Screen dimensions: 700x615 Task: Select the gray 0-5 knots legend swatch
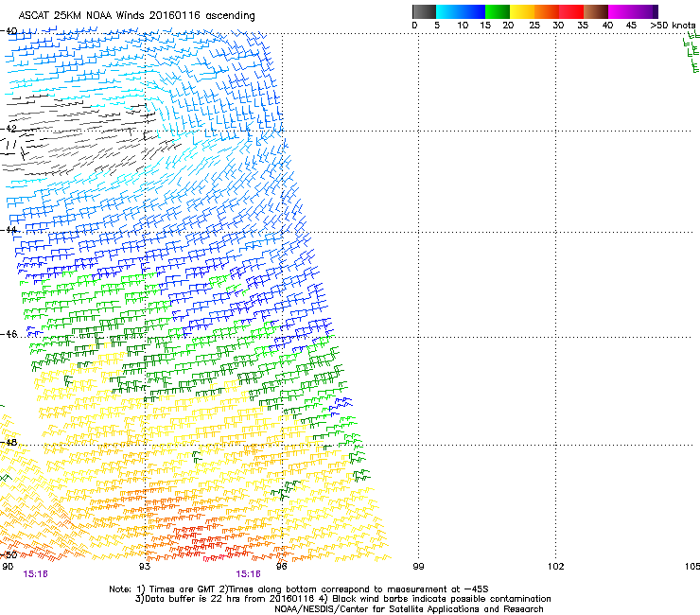coord(424,11)
